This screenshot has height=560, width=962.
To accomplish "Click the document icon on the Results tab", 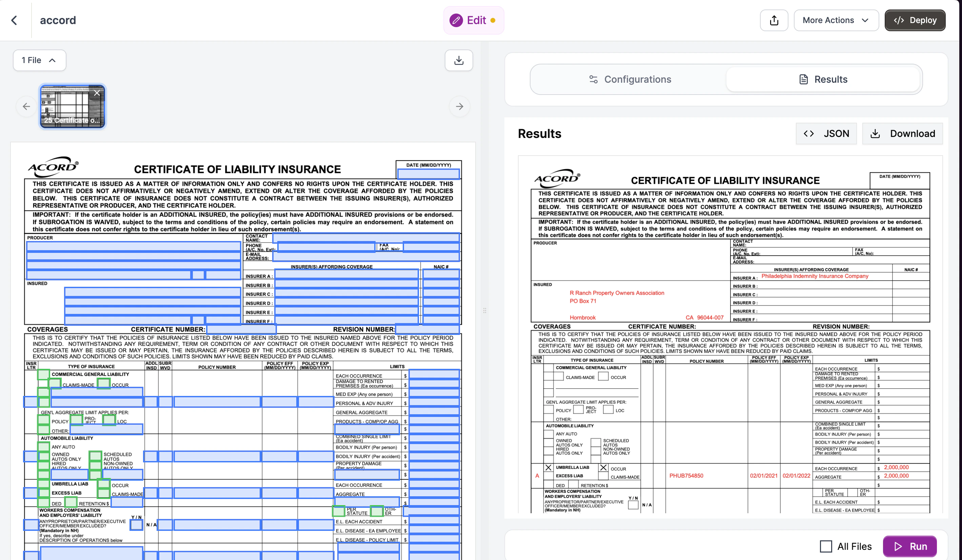I will 803,79.
